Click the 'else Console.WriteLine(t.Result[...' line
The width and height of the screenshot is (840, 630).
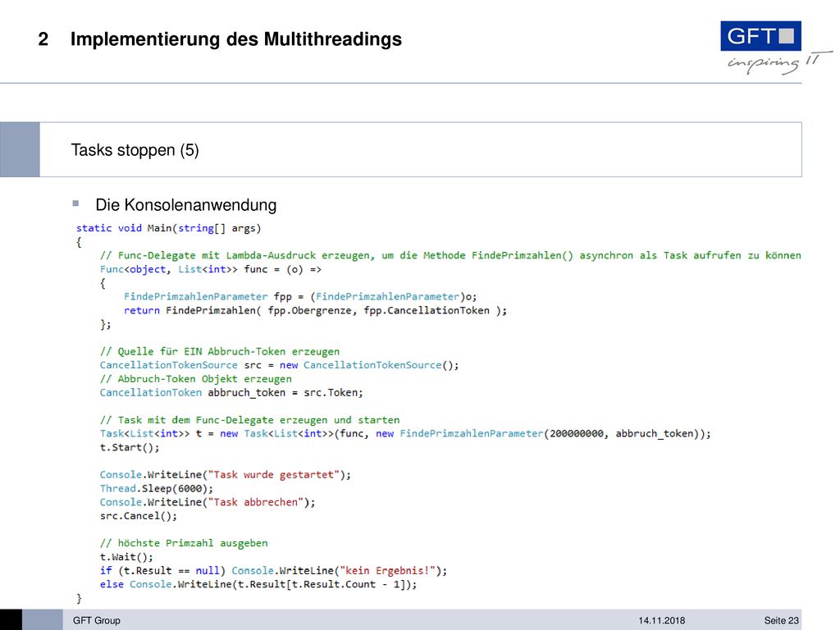258,584
